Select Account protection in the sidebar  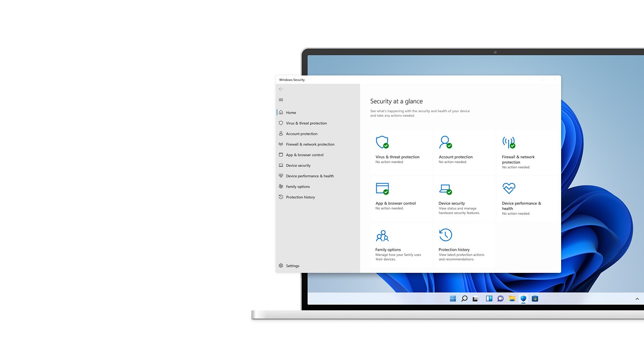point(302,134)
